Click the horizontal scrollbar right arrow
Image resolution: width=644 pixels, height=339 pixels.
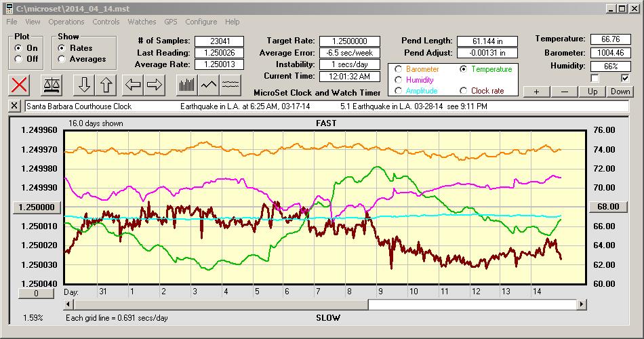tap(581, 304)
